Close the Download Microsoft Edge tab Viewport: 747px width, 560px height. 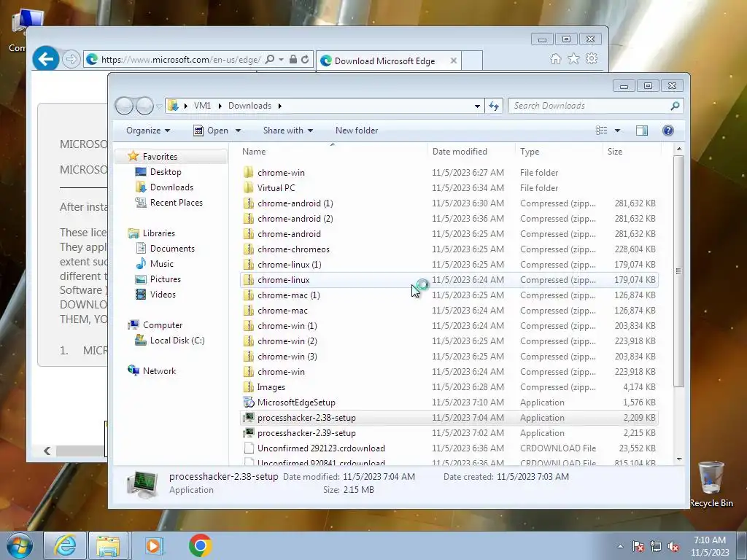pos(454,61)
